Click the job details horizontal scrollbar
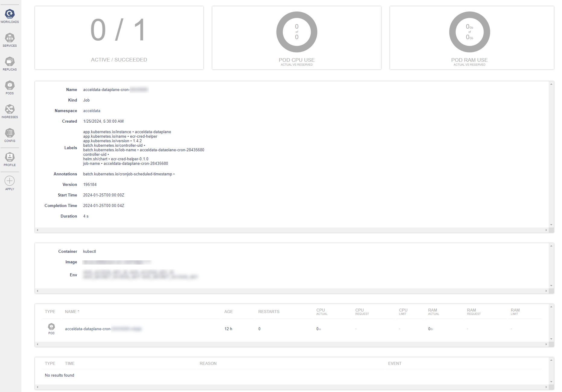This screenshot has width=562, height=392. (292, 230)
